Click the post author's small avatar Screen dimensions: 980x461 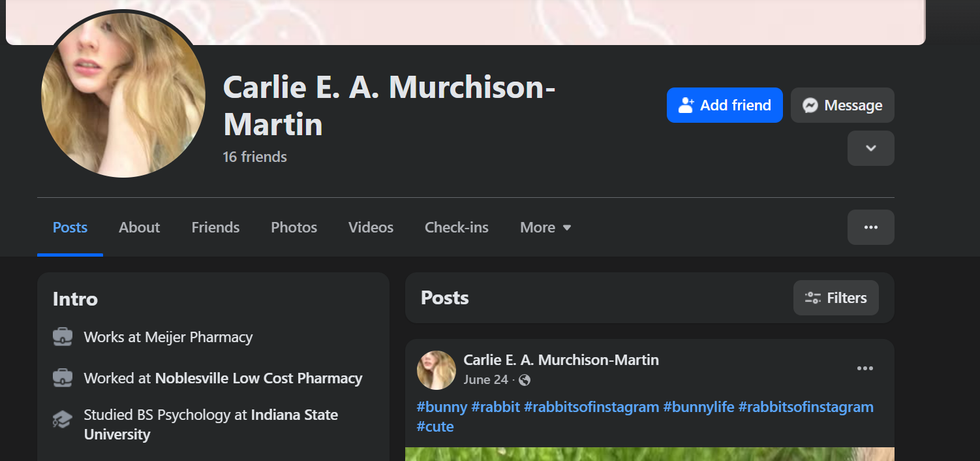[x=436, y=370]
